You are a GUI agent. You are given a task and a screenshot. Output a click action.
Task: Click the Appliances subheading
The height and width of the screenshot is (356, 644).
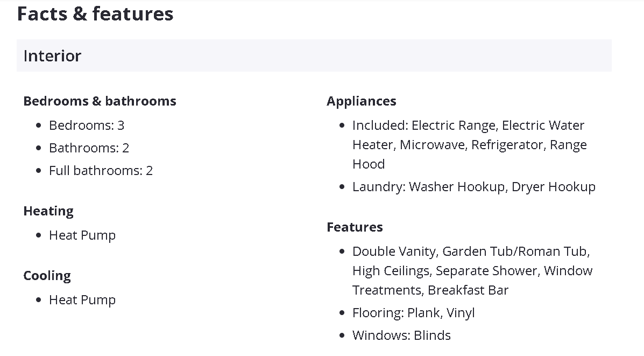[361, 101]
